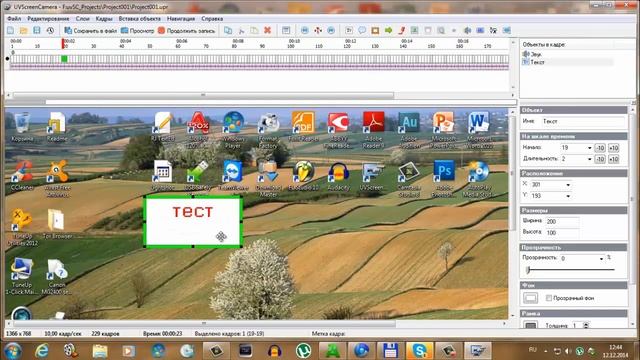Open the Прозрачность percent dropdown
Viewport: 640px width, 360px height.
(601, 258)
